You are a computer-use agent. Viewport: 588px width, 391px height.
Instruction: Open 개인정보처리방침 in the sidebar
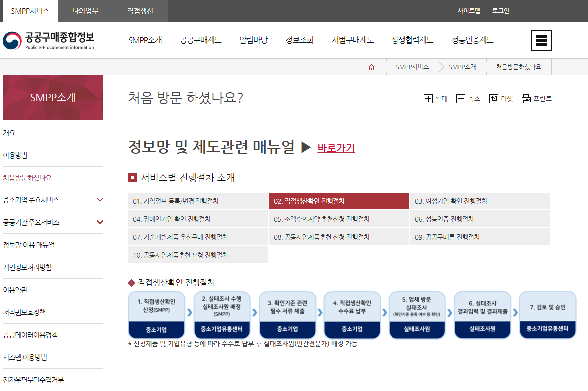pos(53,268)
